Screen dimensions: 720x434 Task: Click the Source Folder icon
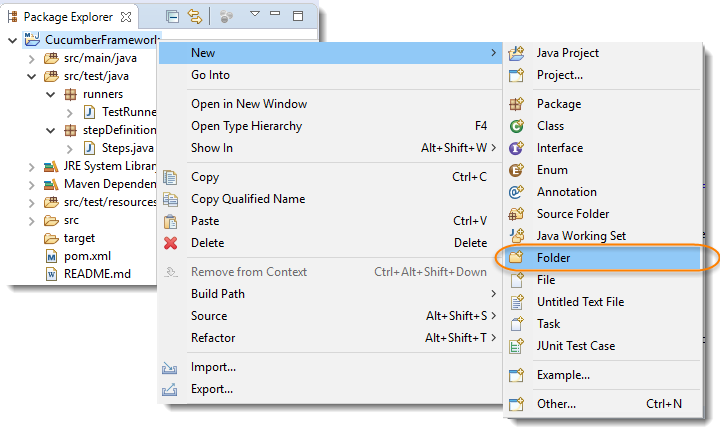(x=517, y=214)
